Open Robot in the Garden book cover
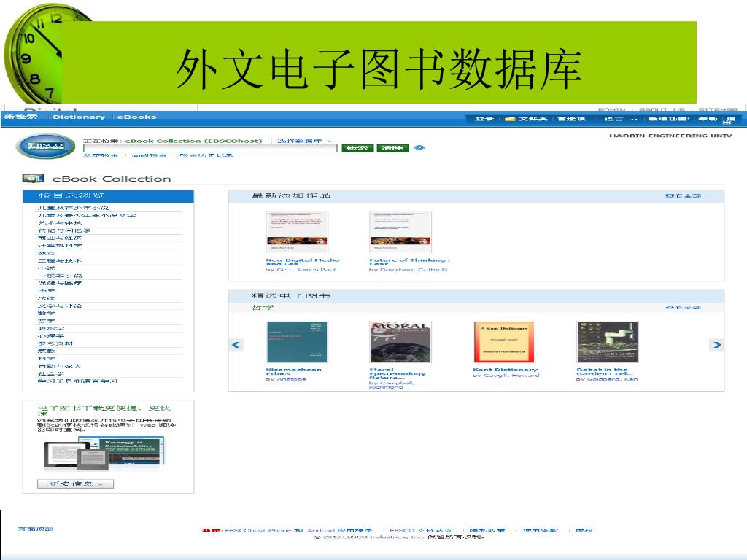Screen dimensions: 747x560 [x=608, y=342]
